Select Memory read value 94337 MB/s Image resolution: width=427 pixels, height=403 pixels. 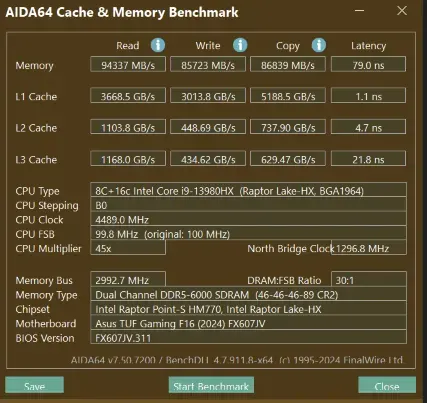(x=128, y=64)
